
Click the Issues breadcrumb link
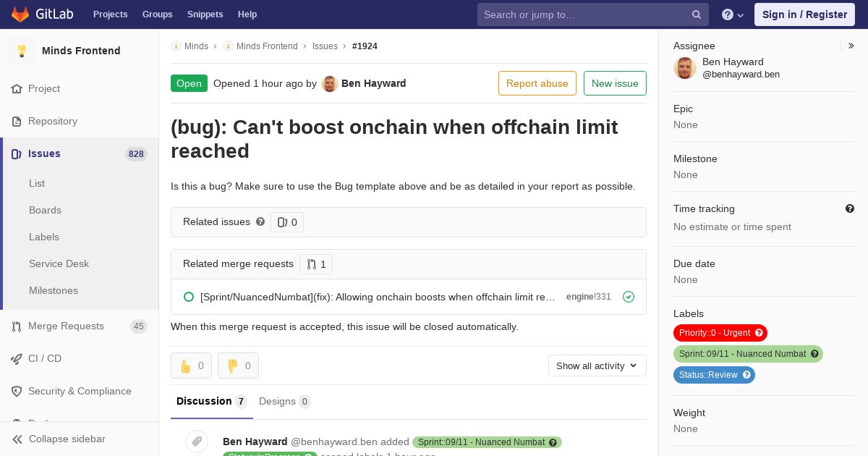(325, 46)
